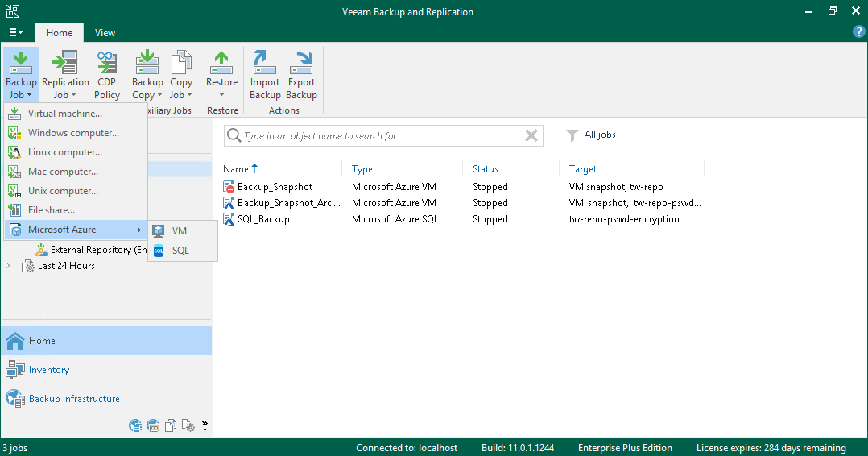Open the help question mark icon
This screenshot has width=868, height=456.
tap(858, 32)
